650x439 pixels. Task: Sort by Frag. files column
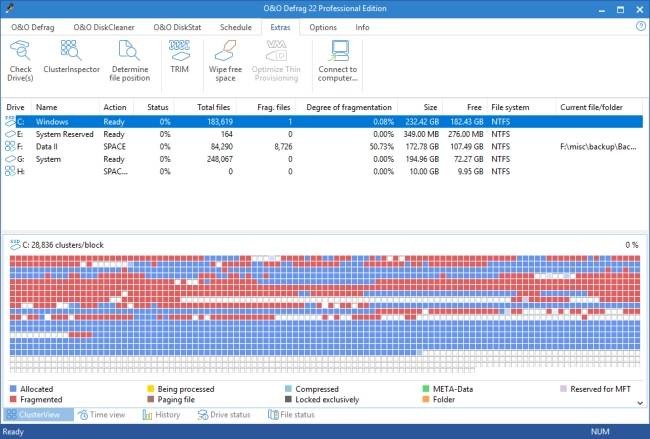click(265, 107)
